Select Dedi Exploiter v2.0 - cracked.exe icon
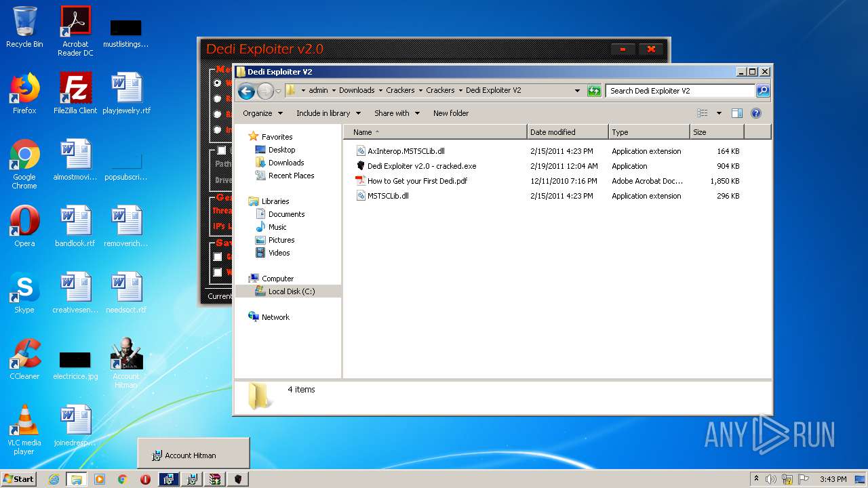 pyautogui.click(x=361, y=166)
